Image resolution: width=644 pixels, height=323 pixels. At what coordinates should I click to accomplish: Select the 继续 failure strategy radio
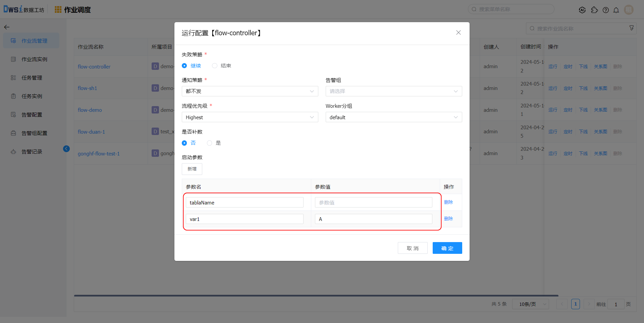[184, 66]
